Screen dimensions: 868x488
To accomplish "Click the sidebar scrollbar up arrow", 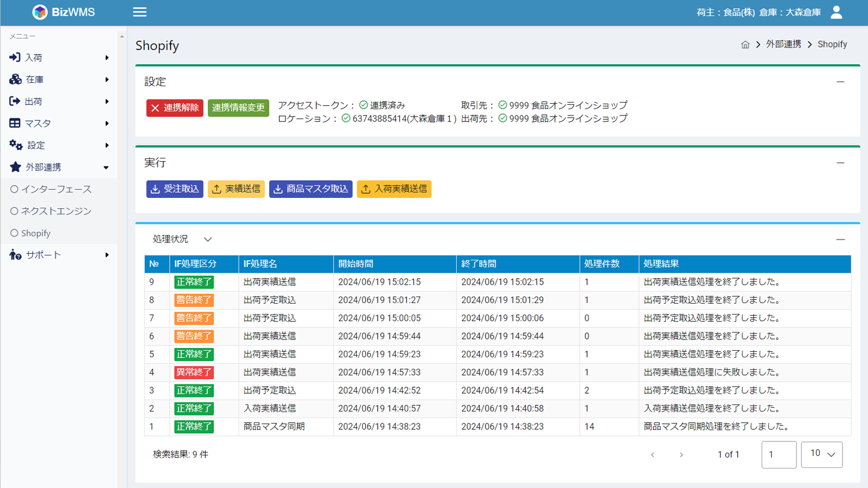I will tap(122, 36).
